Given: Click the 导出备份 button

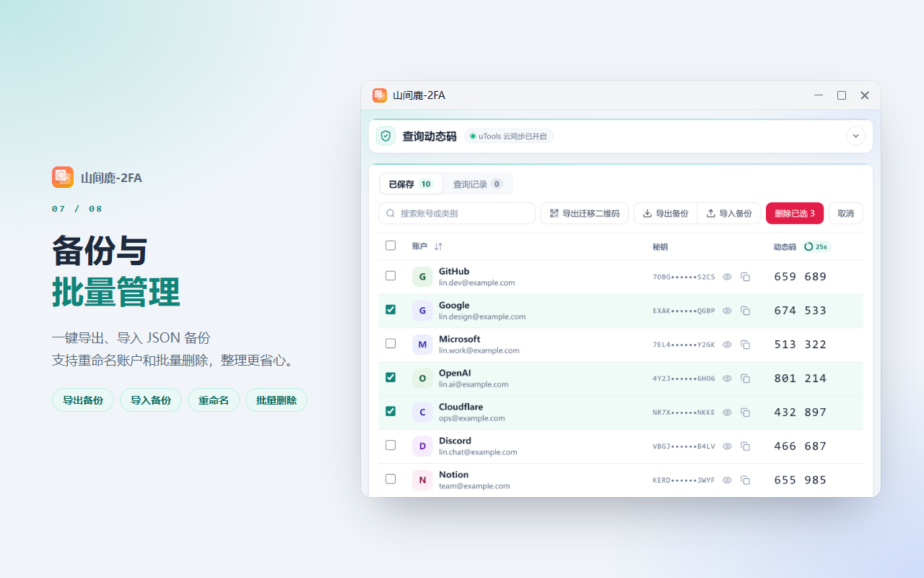Looking at the screenshot, I should (666, 213).
